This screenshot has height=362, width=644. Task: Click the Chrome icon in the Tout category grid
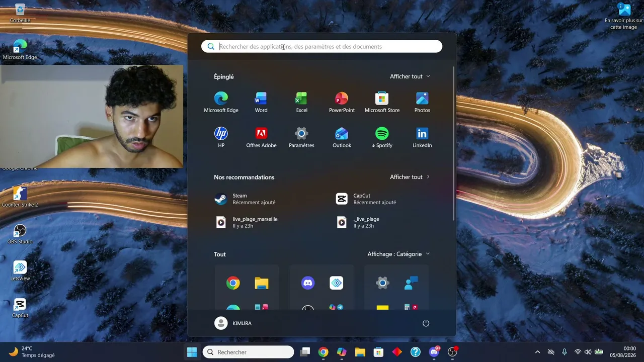click(x=233, y=283)
